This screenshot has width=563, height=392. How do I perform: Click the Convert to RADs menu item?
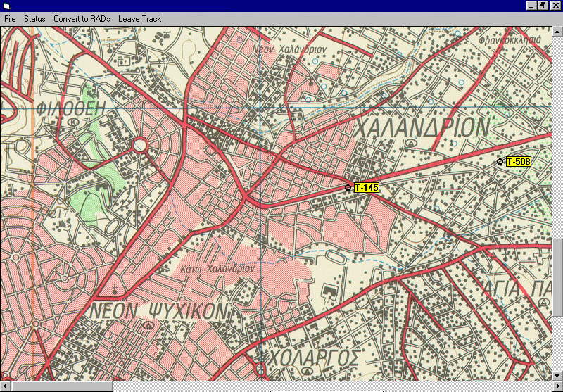(82, 19)
